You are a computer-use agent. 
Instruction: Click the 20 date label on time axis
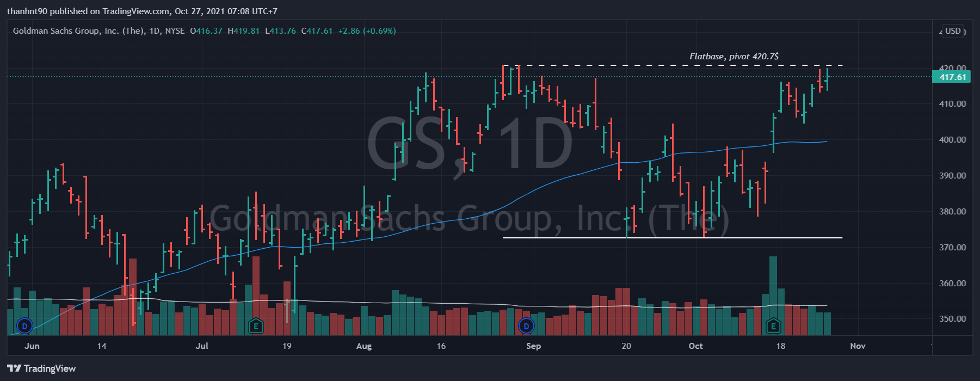(626, 346)
